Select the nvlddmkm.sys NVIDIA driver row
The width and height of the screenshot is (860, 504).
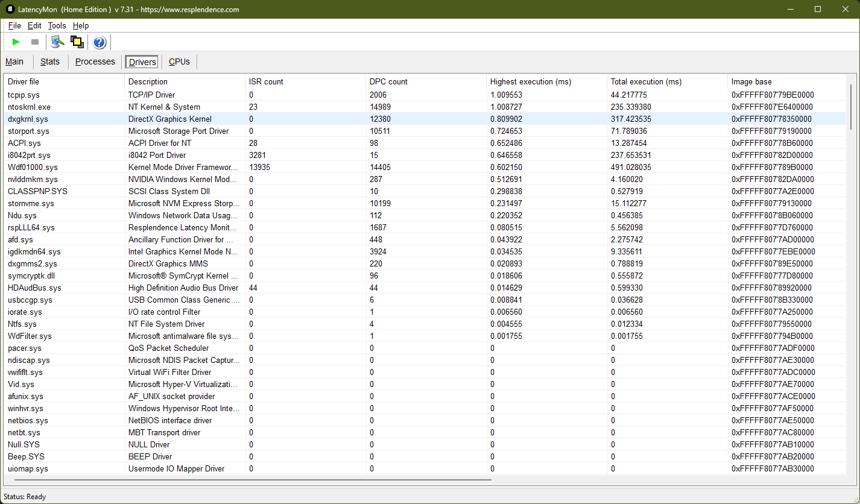33,179
